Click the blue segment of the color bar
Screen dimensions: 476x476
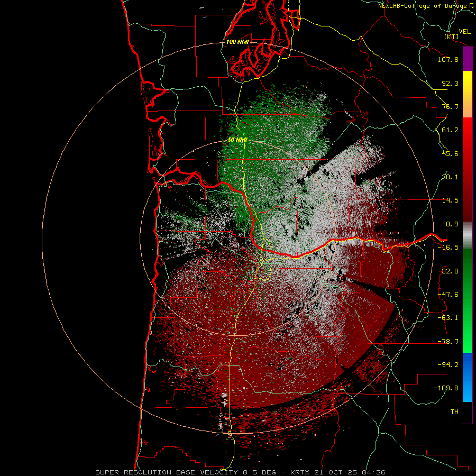pyautogui.click(x=467, y=377)
